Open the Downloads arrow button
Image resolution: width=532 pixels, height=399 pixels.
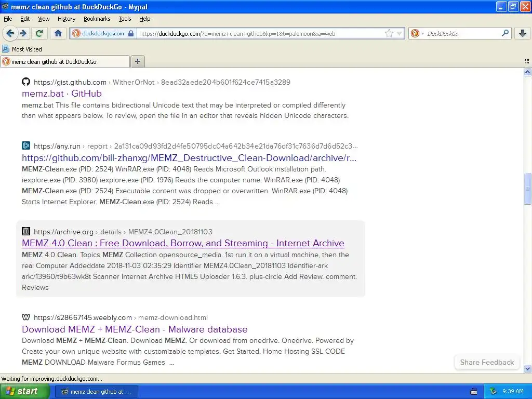point(523,33)
